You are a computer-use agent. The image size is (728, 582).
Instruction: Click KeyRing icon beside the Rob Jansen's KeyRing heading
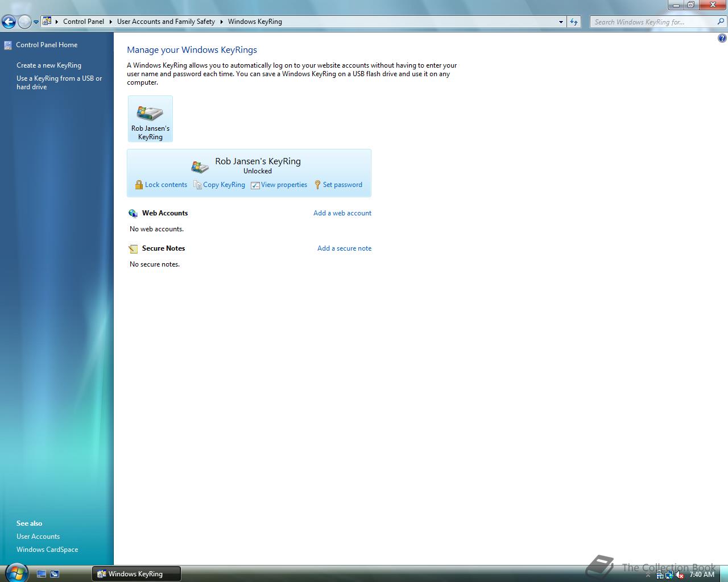(x=200, y=166)
